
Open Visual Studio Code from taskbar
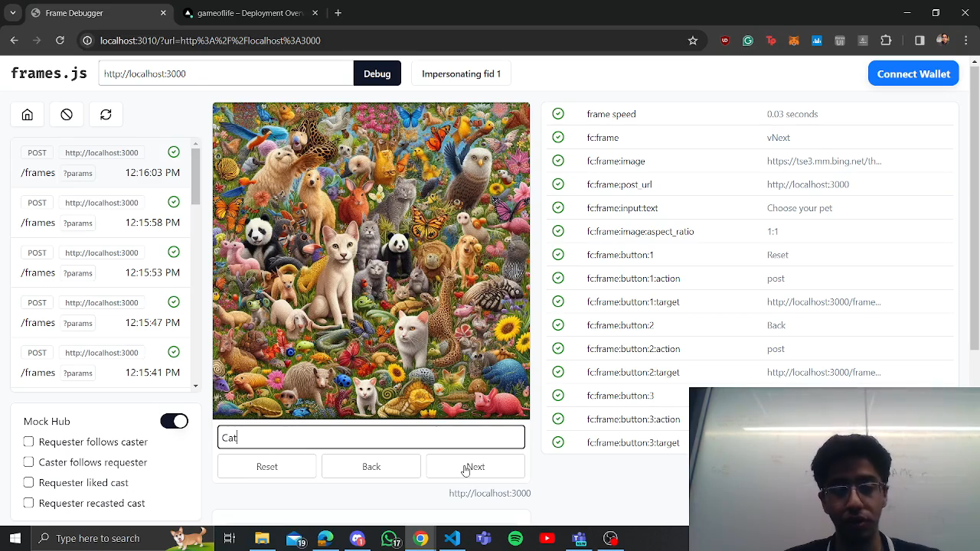[x=452, y=538]
